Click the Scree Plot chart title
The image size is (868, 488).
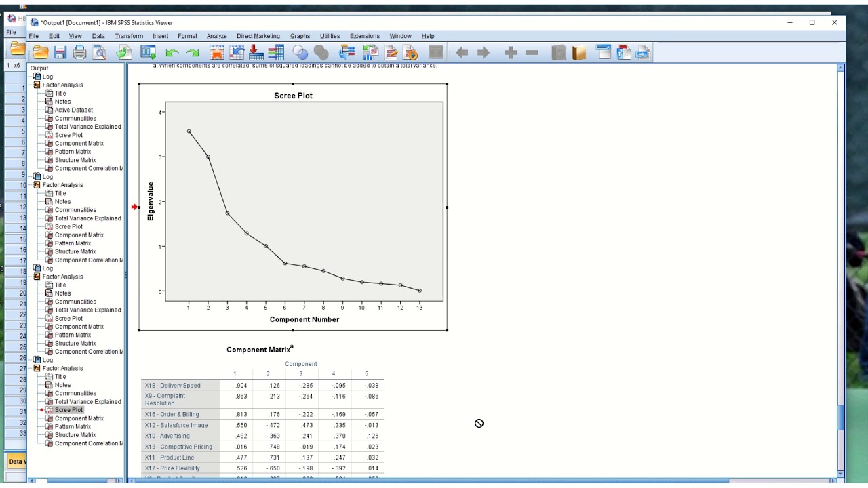(x=293, y=96)
